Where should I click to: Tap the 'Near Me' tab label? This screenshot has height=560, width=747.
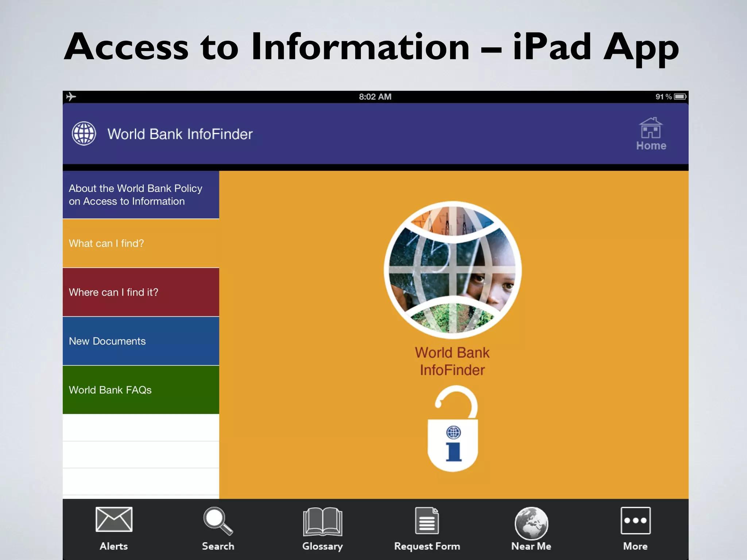click(531, 546)
